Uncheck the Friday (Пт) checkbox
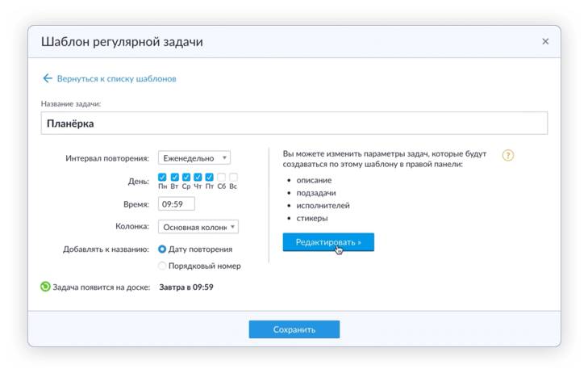The width and height of the screenshot is (588, 373). (210, 178)
